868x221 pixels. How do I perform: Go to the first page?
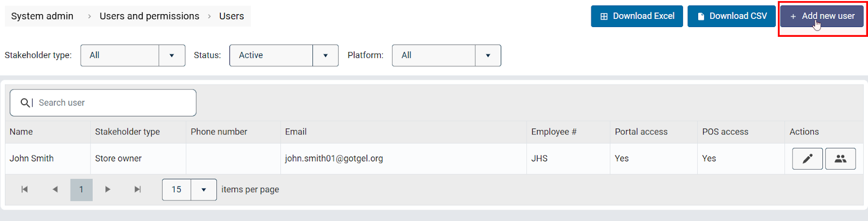click(x=24, y=190)
